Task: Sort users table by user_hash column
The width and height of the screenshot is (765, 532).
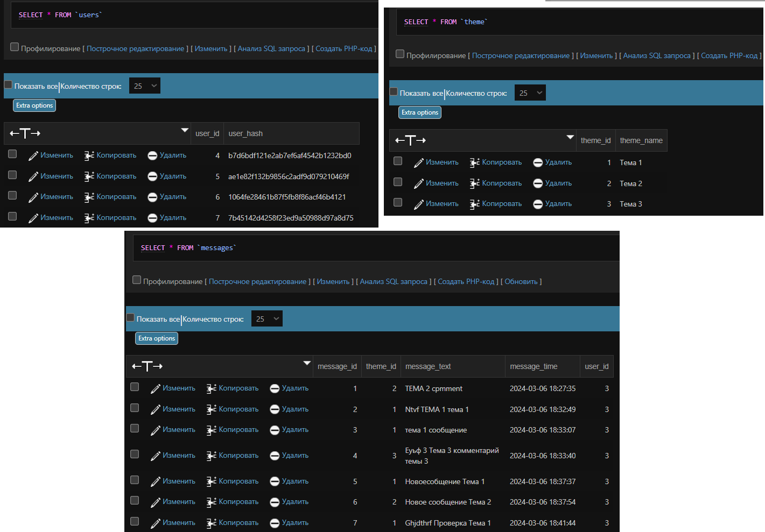Action: point(245,133)
